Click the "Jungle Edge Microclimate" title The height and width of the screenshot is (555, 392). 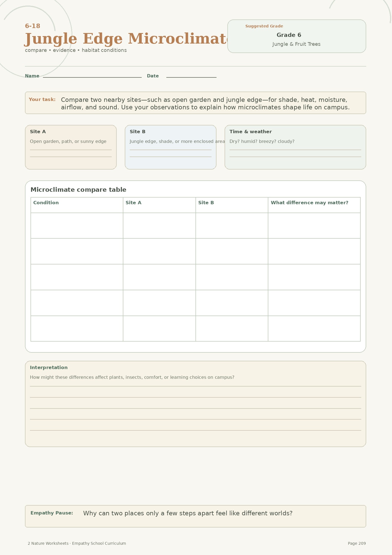pyautogui.click(x=126, y=39)
